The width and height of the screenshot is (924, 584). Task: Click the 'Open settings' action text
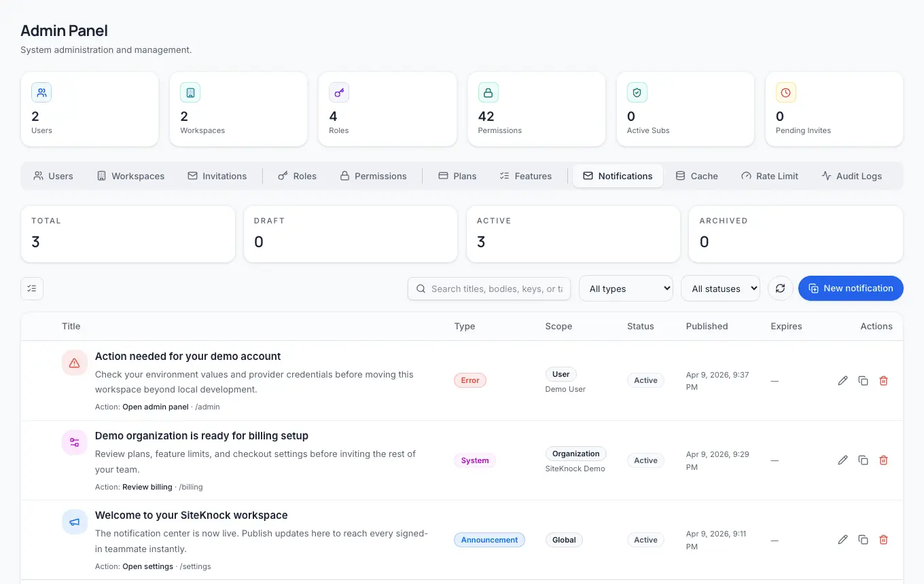click(147, 566)
